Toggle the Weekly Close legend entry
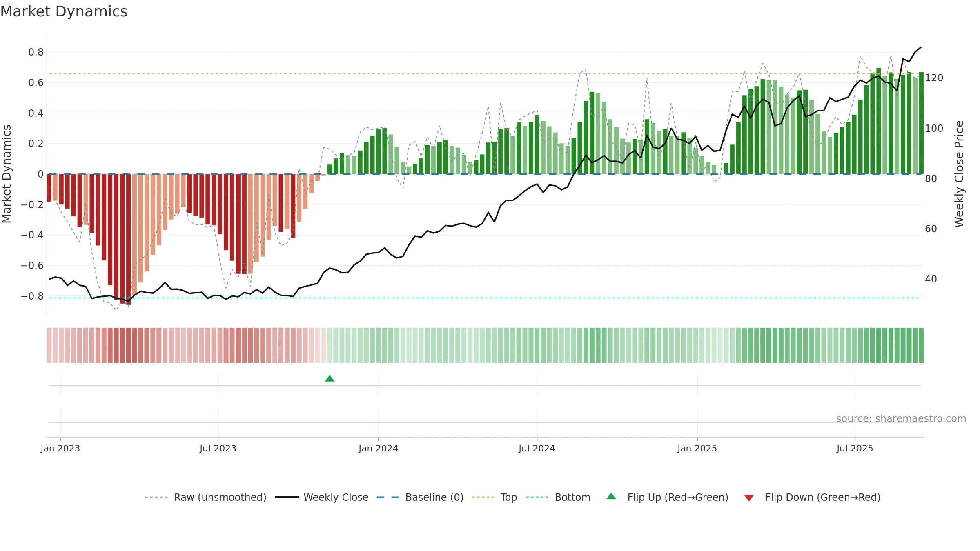This screenshot has width=980, height=551. click(x=322, y=497)
